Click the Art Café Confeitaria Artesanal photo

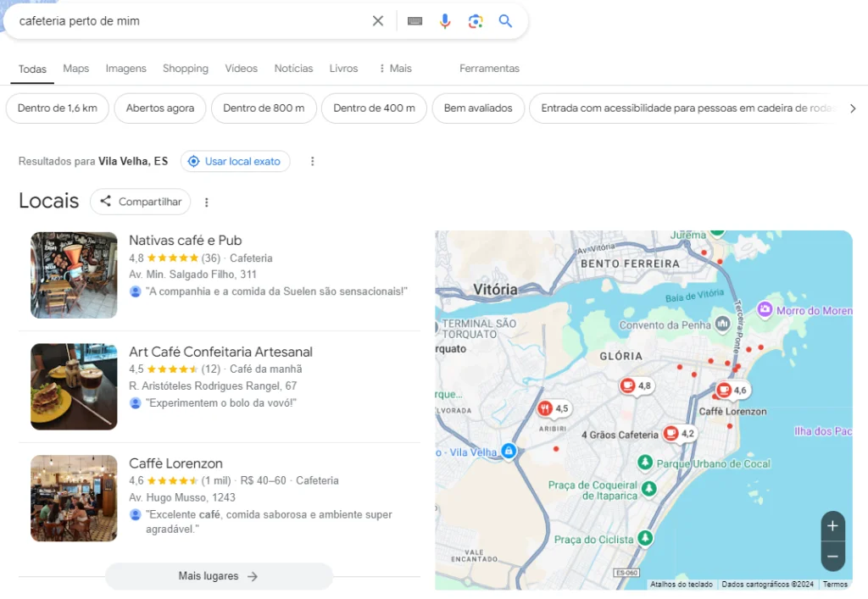tap(74, 386)
